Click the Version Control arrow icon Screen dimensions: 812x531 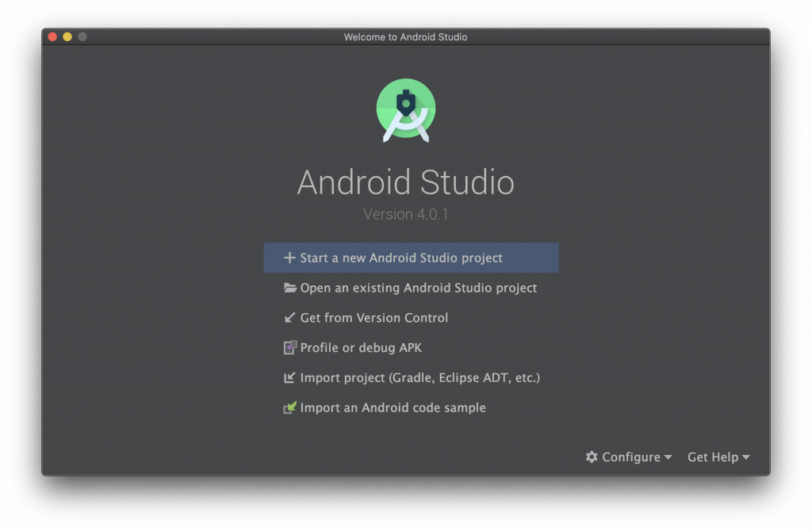pos(290,318)
